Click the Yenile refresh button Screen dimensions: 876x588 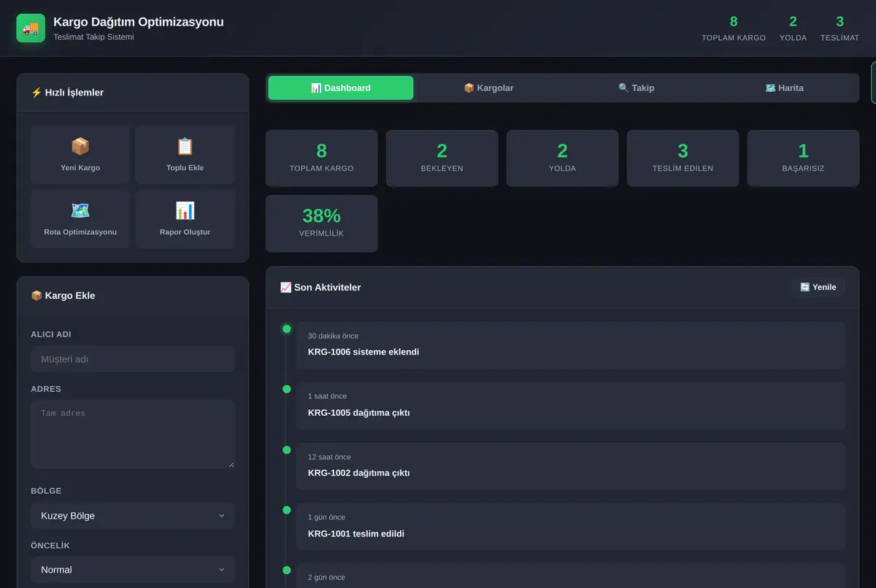coord(818,287)
